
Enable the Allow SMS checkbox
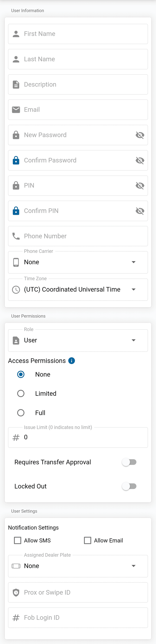pyautogui.click(x=18, y=540)
